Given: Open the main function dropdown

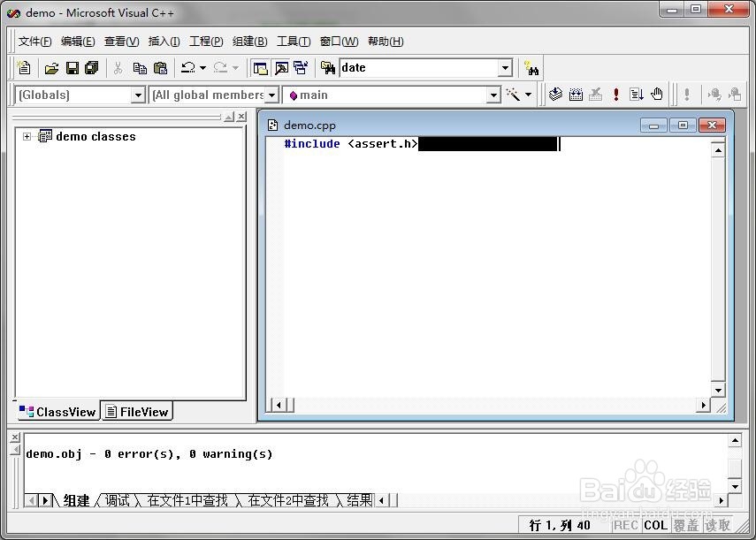Looking at the screenshot, I should [493, 95].
